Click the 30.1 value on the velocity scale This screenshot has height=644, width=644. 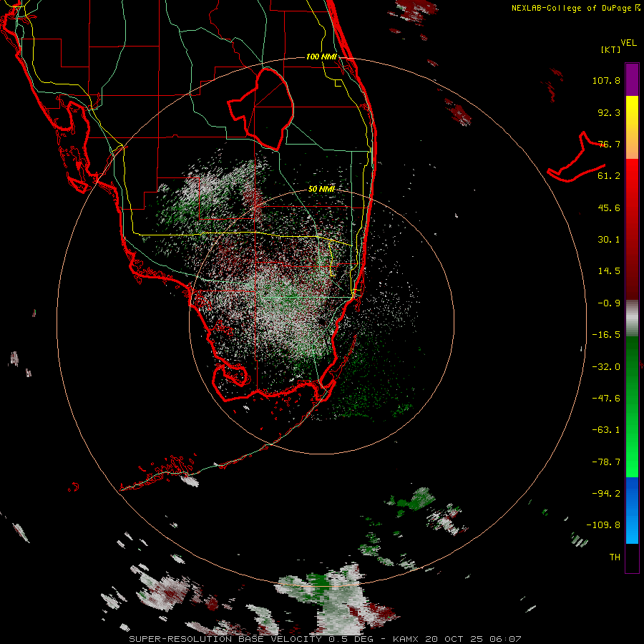tap(609, 240)
